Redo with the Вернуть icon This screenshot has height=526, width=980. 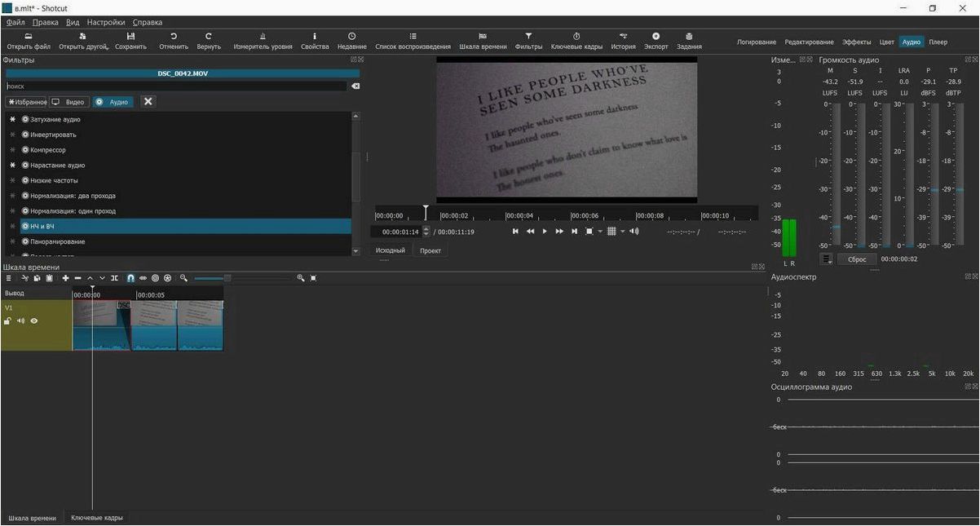click(209, 41)
